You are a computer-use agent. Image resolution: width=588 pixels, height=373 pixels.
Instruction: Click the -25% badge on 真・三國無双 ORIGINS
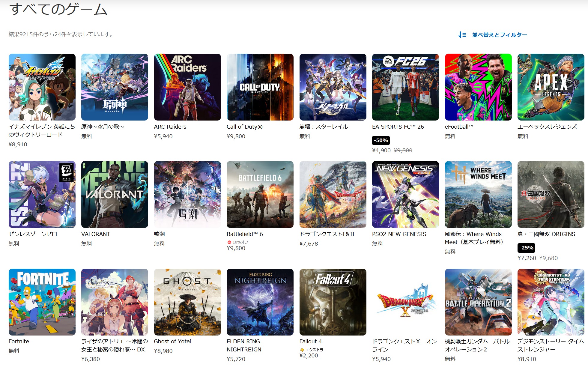[x=526, y=248]
